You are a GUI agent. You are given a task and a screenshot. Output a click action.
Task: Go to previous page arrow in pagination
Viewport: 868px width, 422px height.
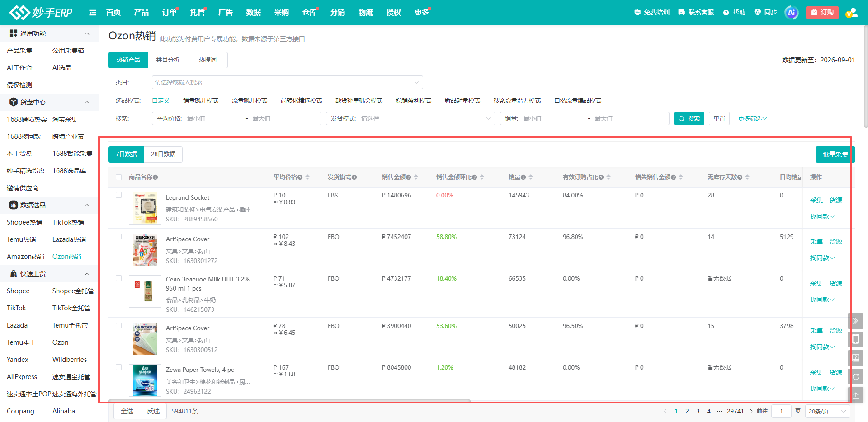click(665, 411)
